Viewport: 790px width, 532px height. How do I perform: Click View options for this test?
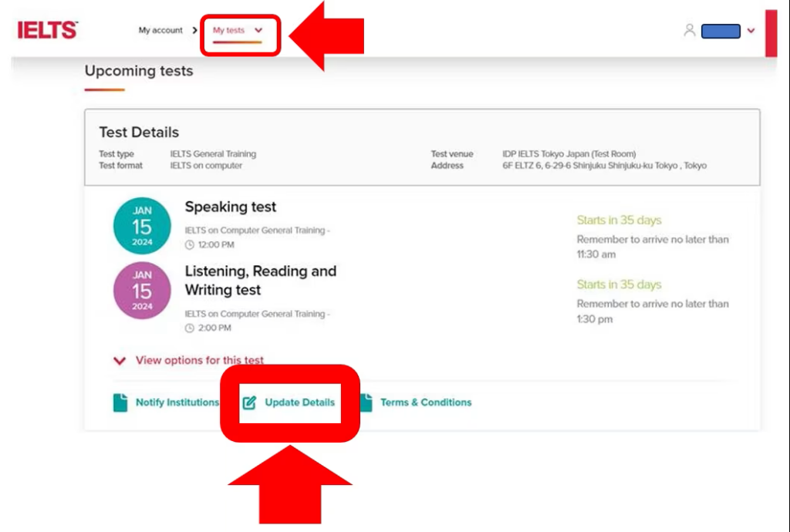199,360
